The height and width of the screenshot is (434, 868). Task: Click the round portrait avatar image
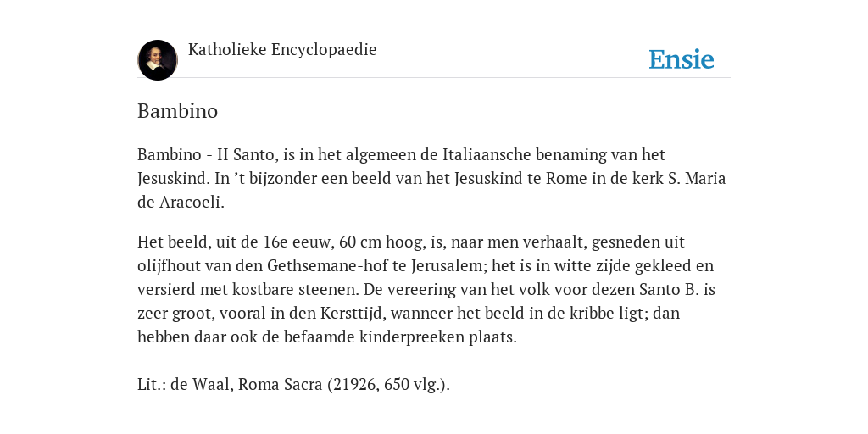pyautogui.click(x=158, y=60)
